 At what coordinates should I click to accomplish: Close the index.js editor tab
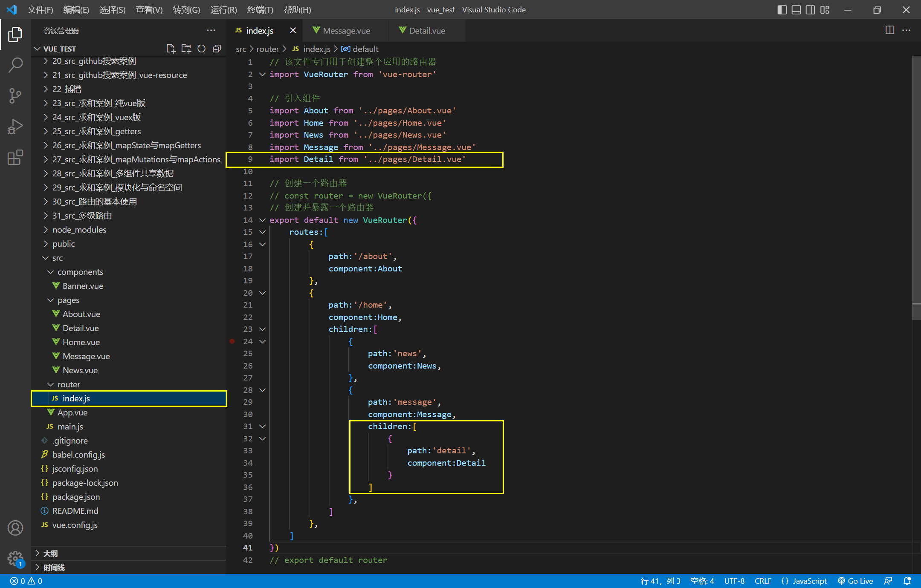293,30
